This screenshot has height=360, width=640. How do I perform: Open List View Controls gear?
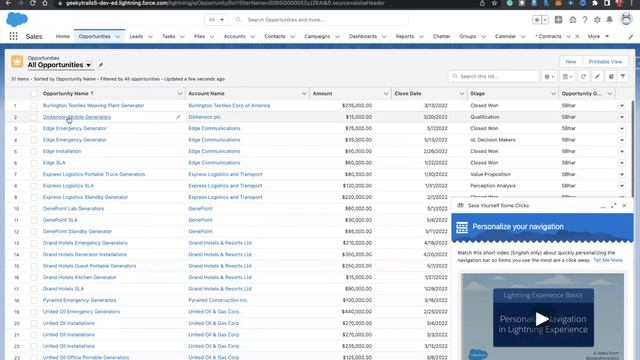click(x=549, y=76)
